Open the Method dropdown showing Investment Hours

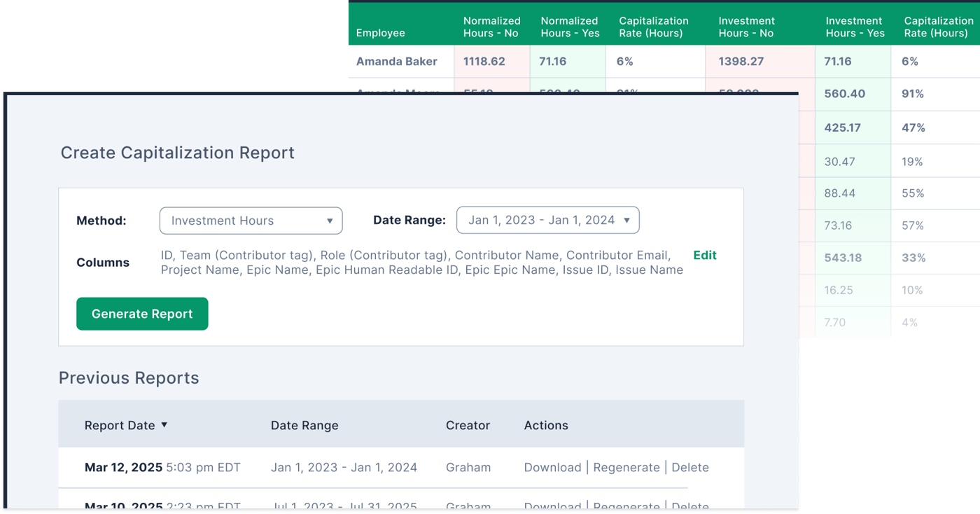[x=251, y=221]
